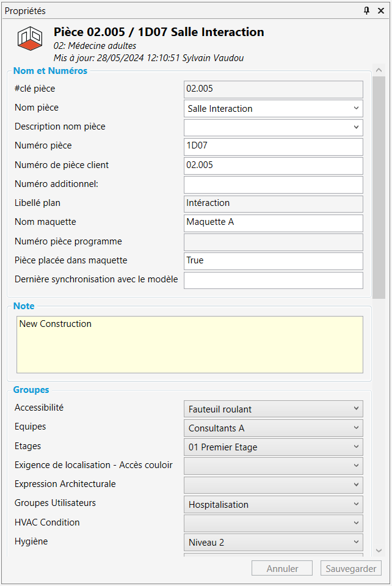Expand the Etages dropdown list

click(356, 447)
